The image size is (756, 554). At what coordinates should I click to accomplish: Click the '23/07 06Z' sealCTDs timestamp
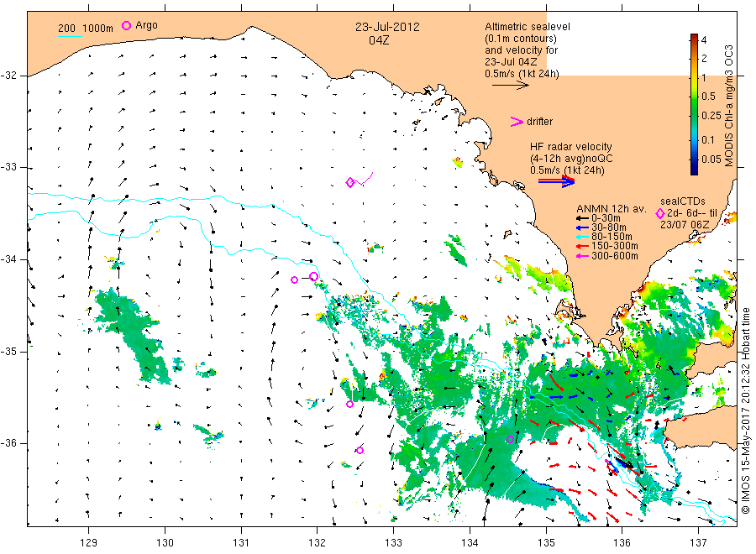pos(685,225)
